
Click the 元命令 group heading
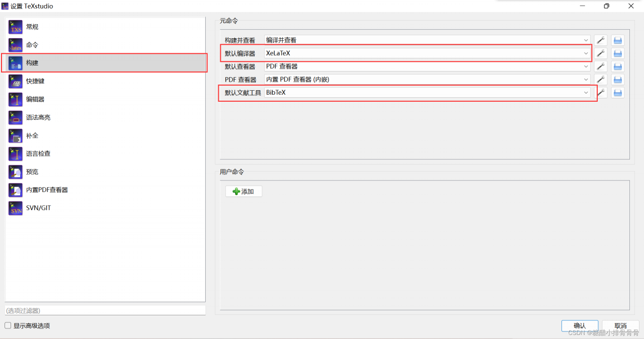(x=229, y=21)
